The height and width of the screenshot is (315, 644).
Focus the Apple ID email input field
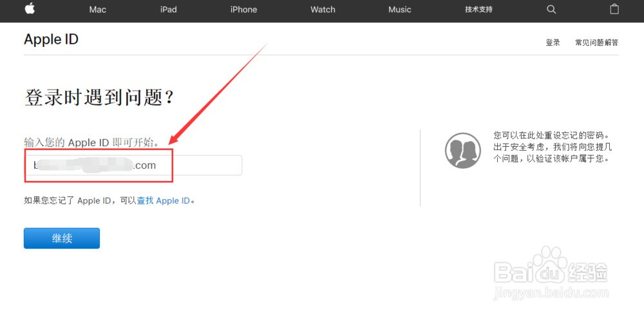pyautogui.click(x=133, y=165)
